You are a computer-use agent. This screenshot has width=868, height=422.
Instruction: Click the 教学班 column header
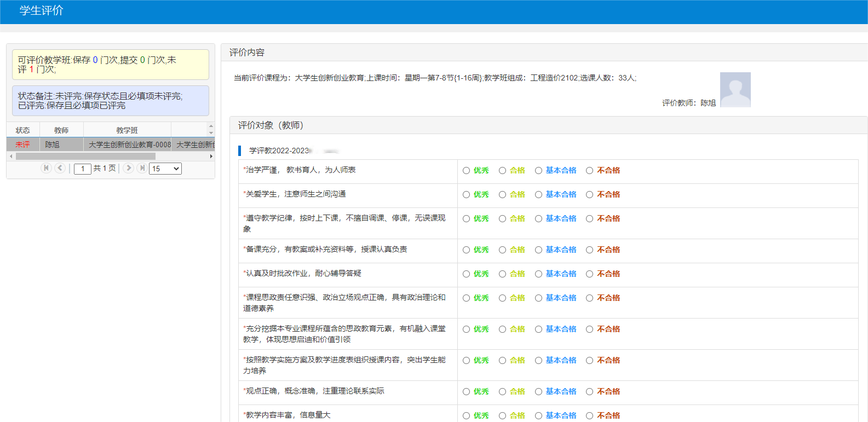(127, 130)
